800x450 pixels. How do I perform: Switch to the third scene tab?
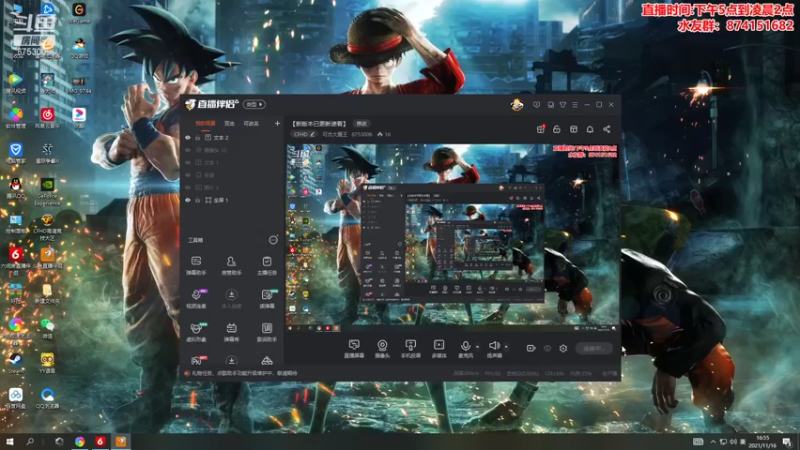pyautogui.click(x=251, y=123)
